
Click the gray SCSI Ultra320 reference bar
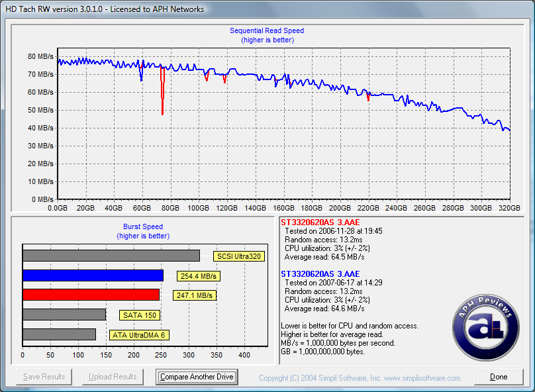click(111, 256)
